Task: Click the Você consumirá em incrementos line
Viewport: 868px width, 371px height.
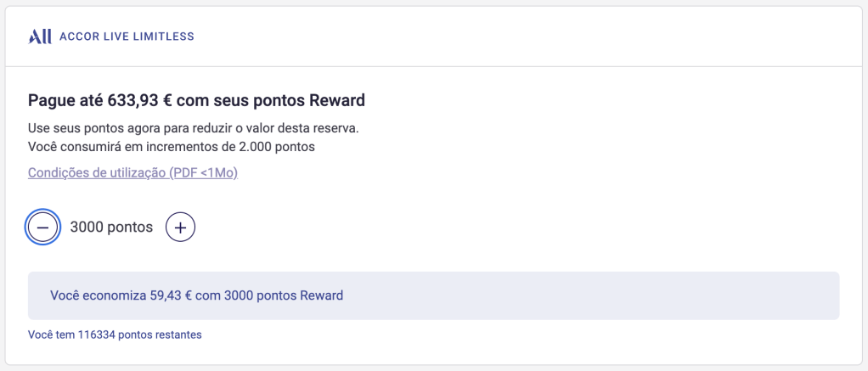Action: pos(172,147)
